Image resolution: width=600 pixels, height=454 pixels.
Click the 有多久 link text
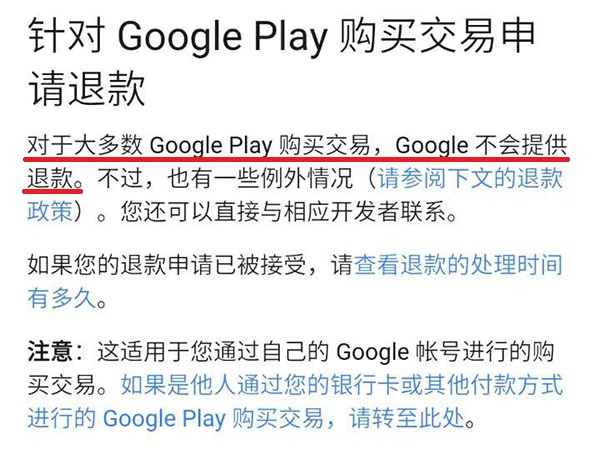62,298
